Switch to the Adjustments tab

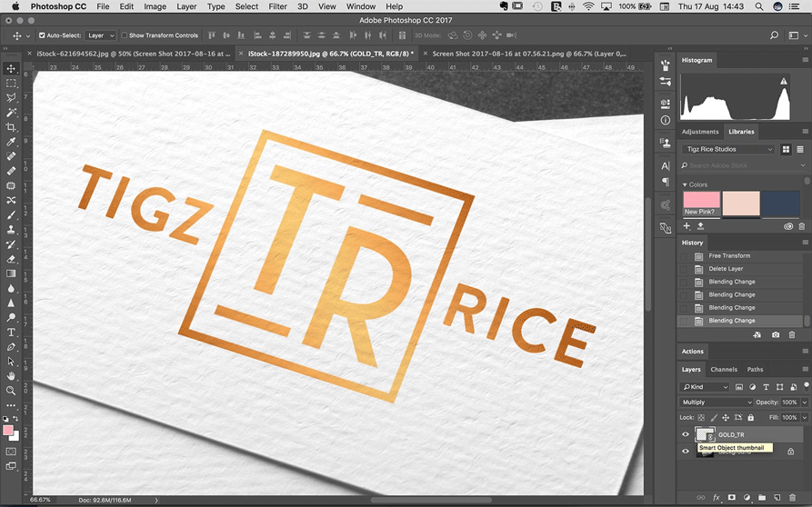pos(699,132)
